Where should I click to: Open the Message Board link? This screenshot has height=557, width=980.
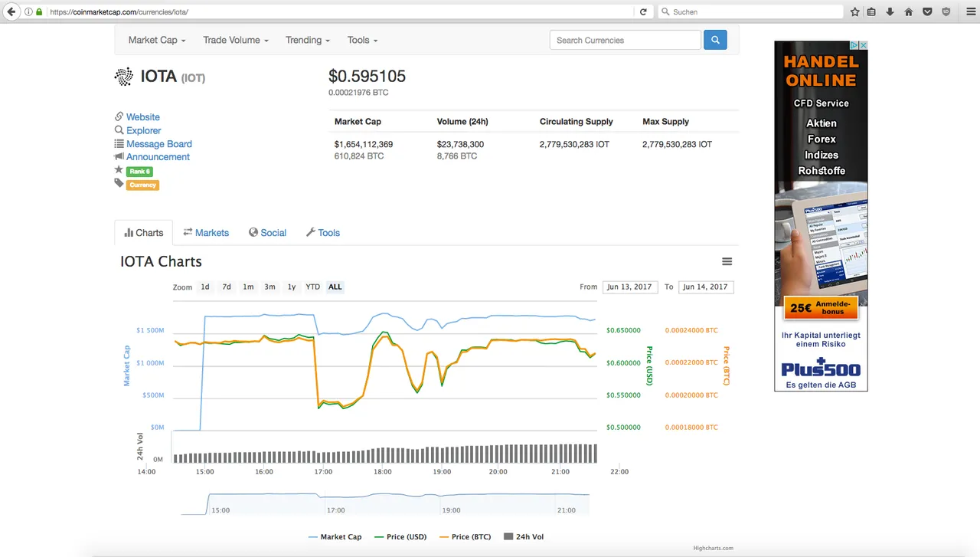click(x=159, y=144)
